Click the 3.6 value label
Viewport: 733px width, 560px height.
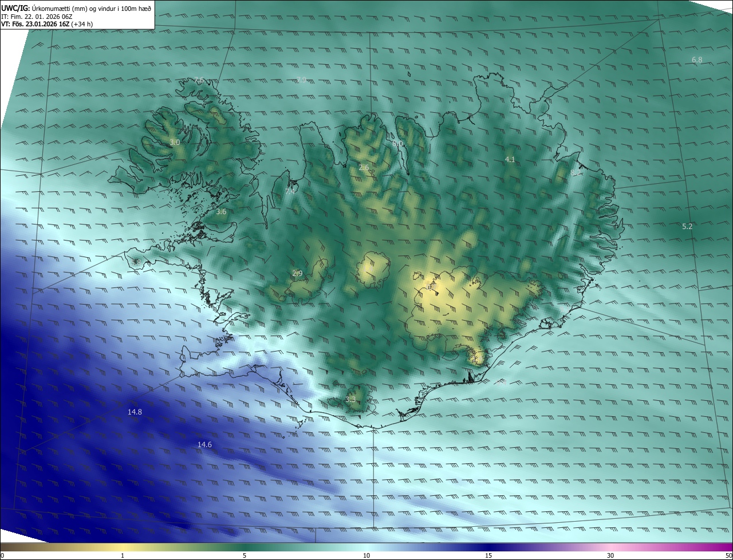[x=221, y=211]
